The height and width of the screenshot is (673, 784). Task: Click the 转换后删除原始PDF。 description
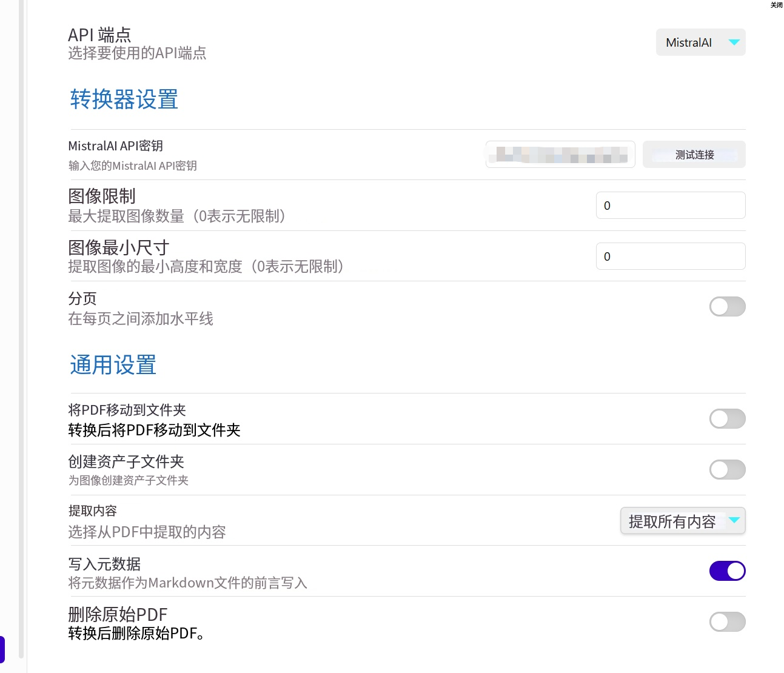[x=137, y=634]
